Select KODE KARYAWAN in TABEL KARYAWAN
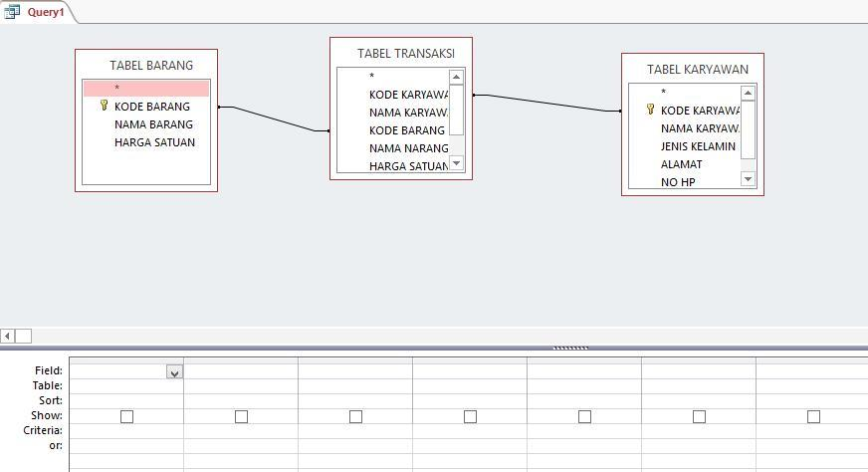The image size is (868, 472). click(700, 111)
